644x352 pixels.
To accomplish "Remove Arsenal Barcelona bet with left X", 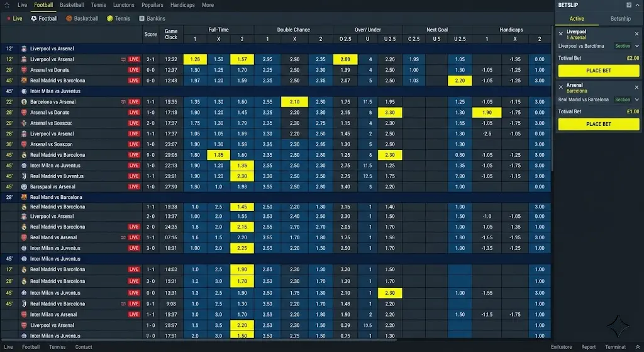I will pyautogui.click(x=560, y=87).
